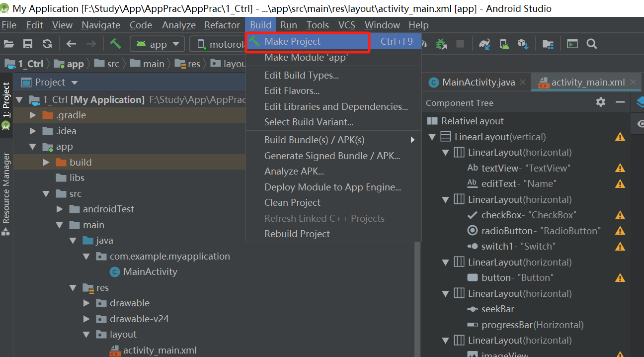Image resolution: width=644 pixels, height=357 pixels.
Task: Click the Forward navigation arrow
Action: (91, 44)
